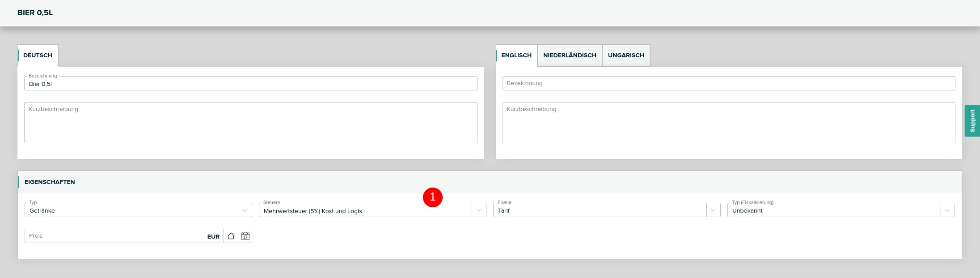Click into the Preis input field
Viewport: 980px width, 278px height.
tap(114, 236)
